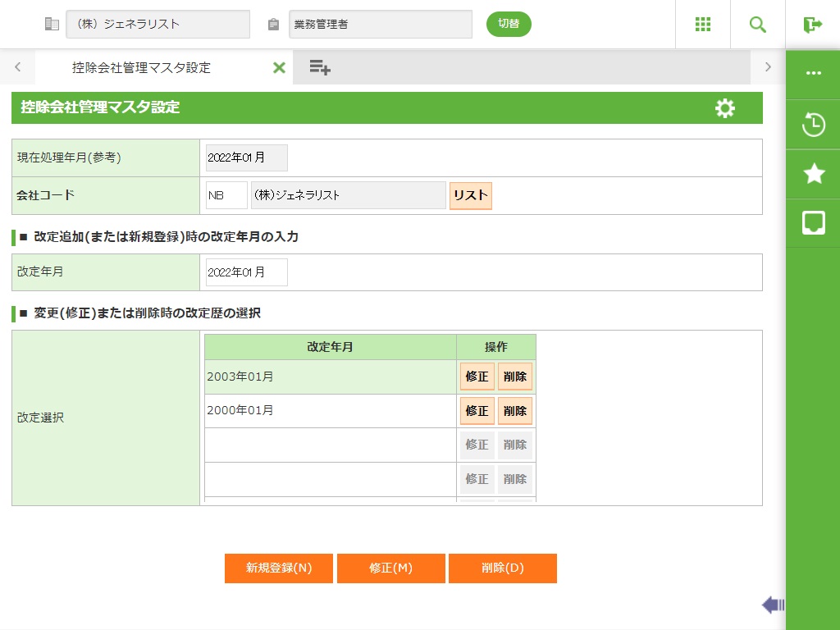Screen dimensions: 840x630
Task: Open the inbox tray icon in sidebar
Action: pos(813,222)
